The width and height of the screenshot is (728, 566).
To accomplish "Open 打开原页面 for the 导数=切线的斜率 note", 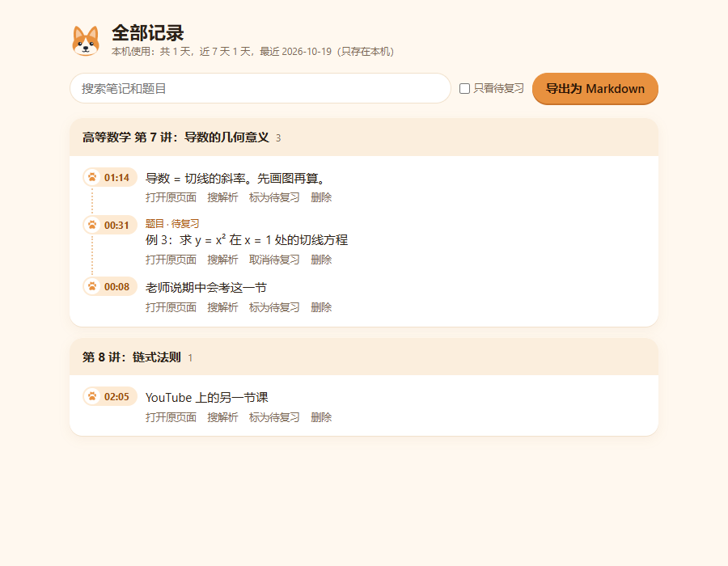I will point(171,197).
